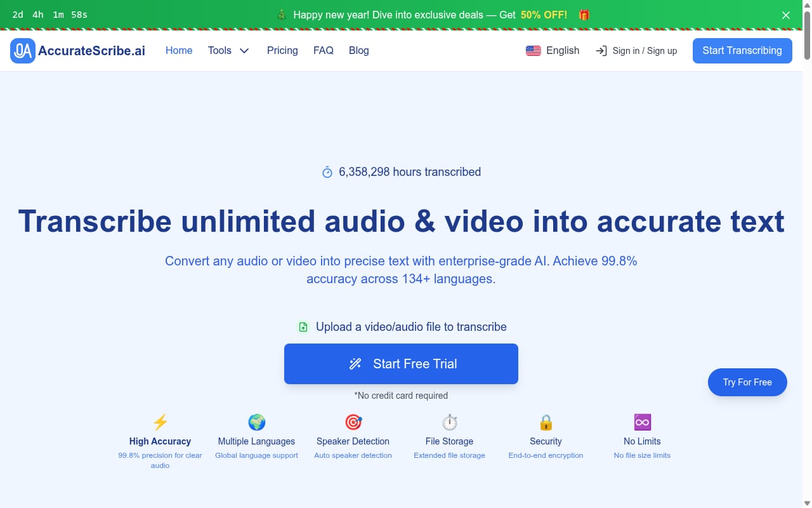The image size is (812, 508).
Task: Click the scrollbar up arrow
Action: coord(807,4)
